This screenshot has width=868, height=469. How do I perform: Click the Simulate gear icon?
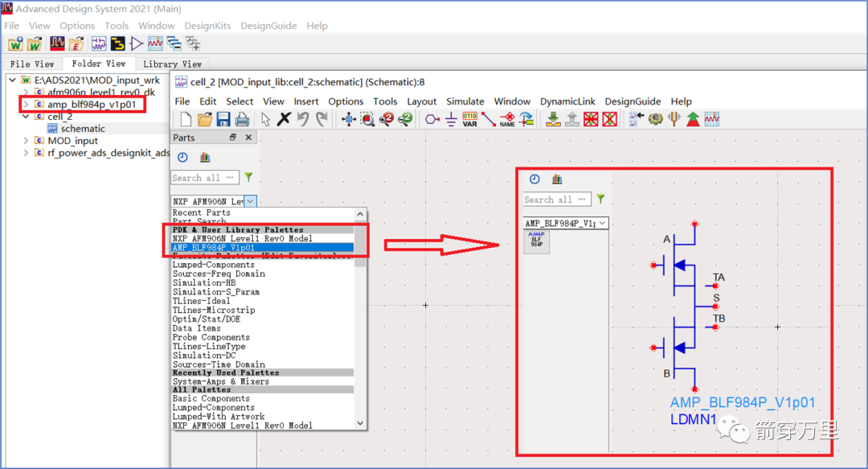[655, 120]
